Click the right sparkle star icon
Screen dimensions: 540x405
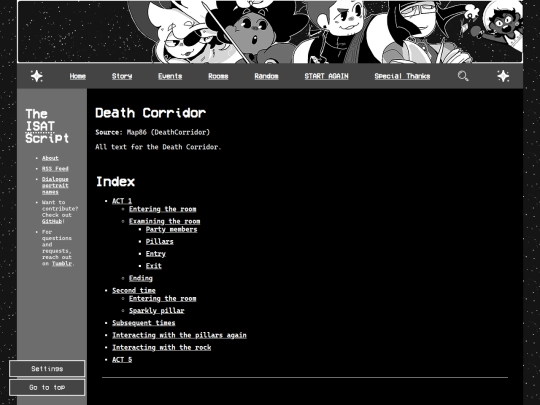(503, 76)
